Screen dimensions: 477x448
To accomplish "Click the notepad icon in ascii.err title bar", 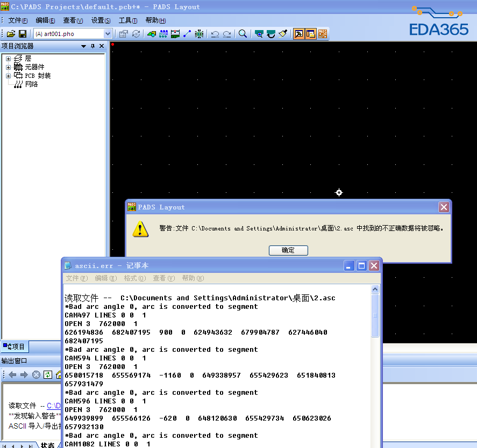I will (68, 266).
